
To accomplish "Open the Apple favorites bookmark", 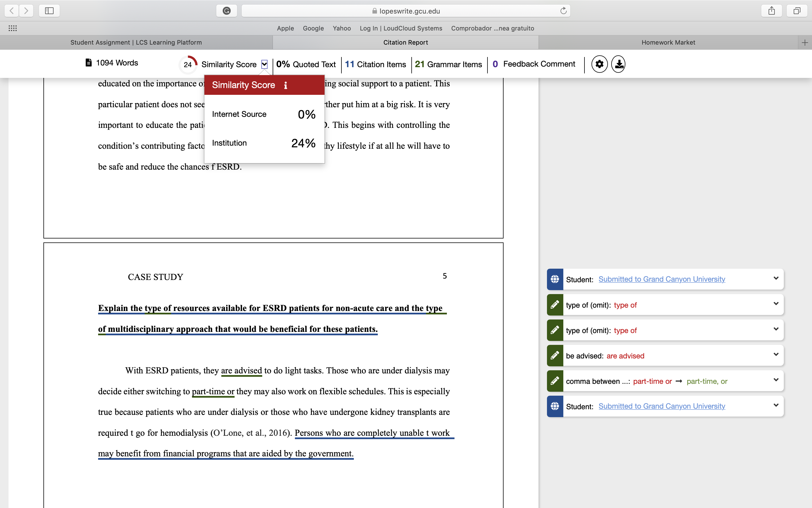I will pyautogui.click(x=285, y=28).
